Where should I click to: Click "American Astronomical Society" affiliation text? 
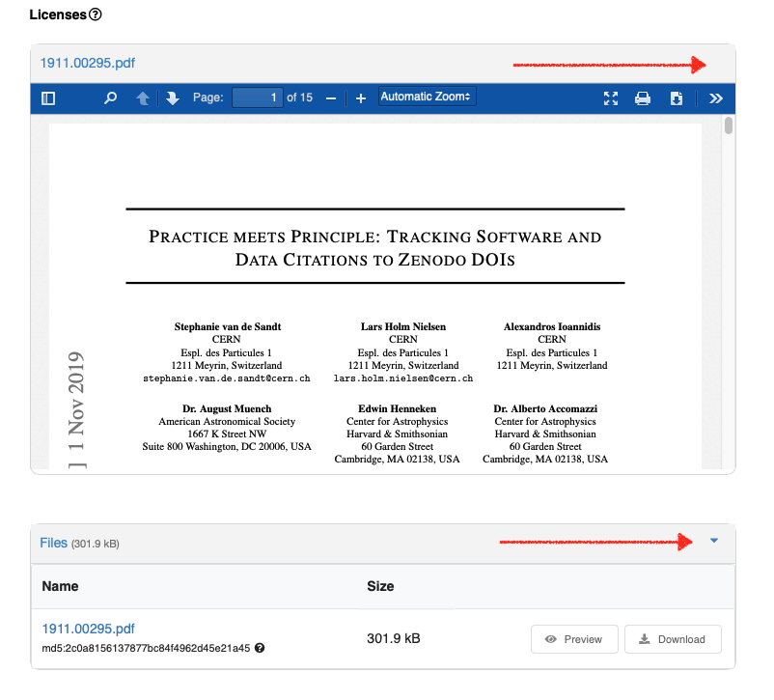click(x=227, y=421)
